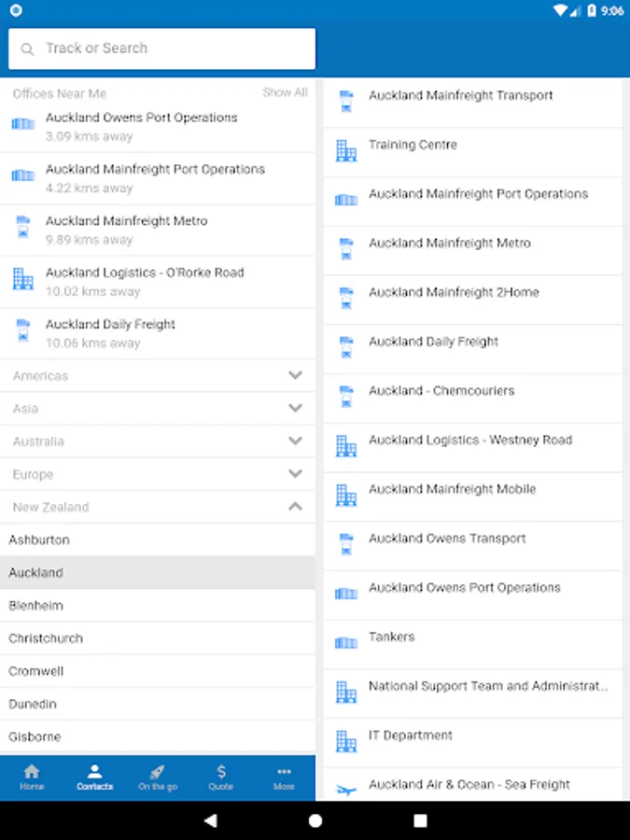Click building icon for Training Centre
Viewport: 630px width, 840px height.
(x=346, y=151)
